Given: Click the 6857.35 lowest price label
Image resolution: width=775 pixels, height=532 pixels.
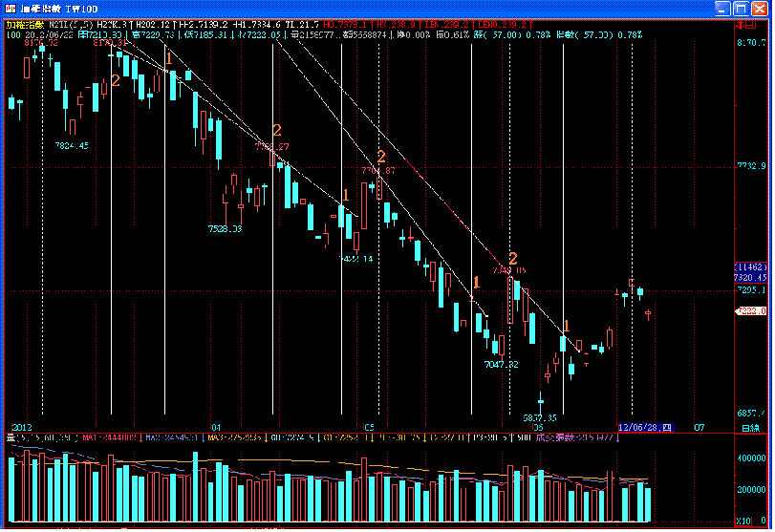Looking at the screenshot, I should (540, 417).
